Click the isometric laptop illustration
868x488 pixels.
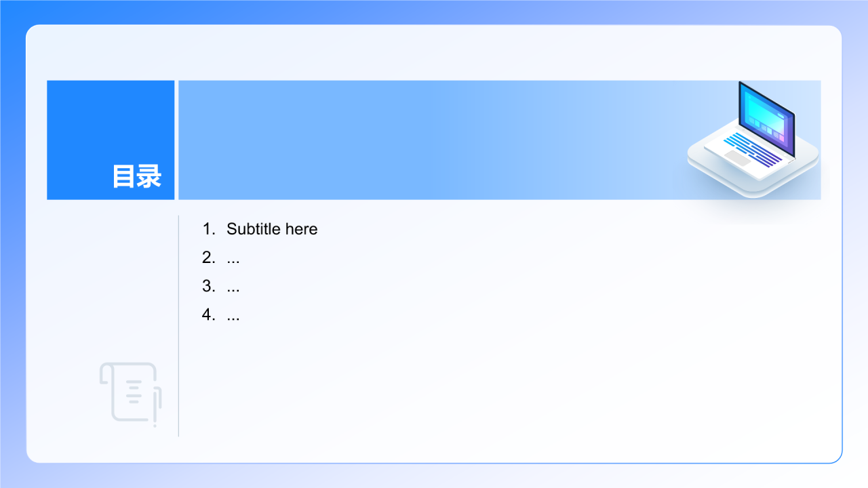[x=753, y=140]
